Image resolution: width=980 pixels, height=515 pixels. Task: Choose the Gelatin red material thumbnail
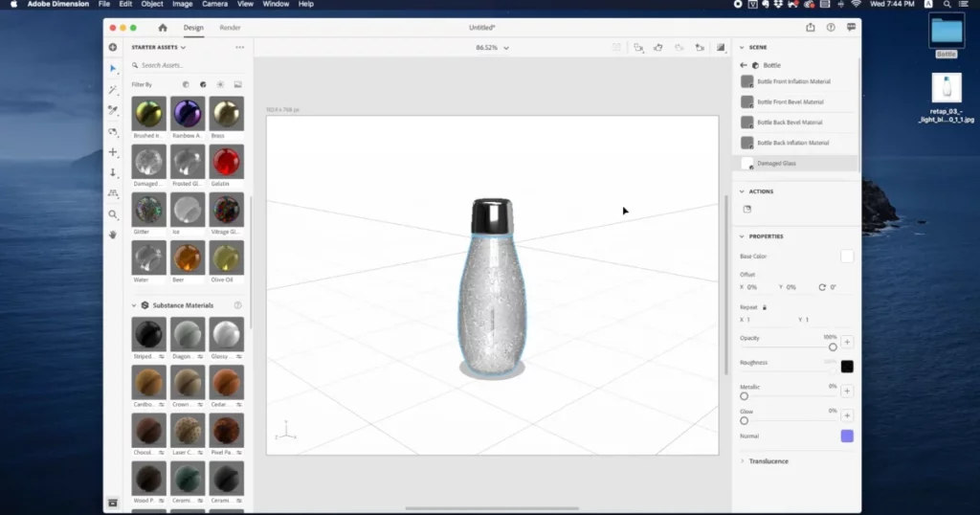tap(226, 162)
